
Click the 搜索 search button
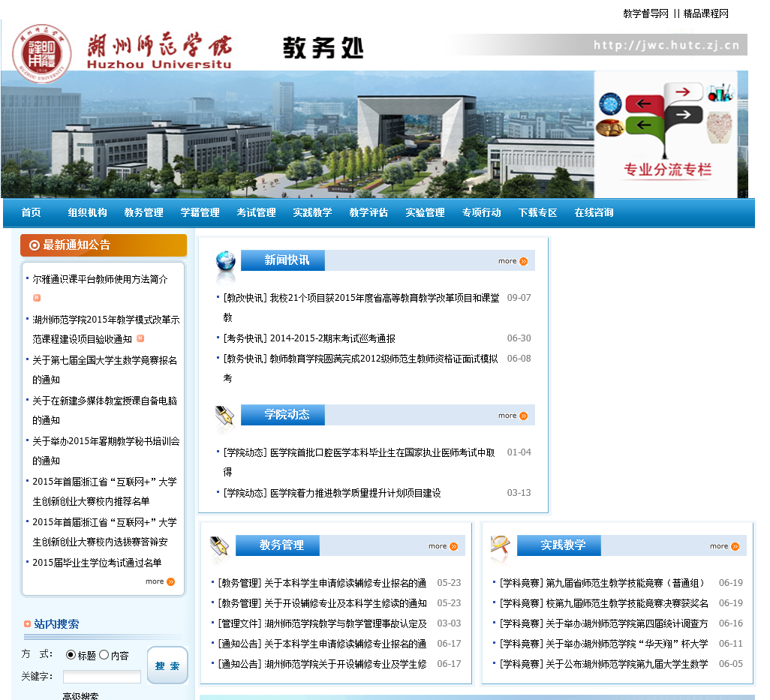tap(167, 665)
